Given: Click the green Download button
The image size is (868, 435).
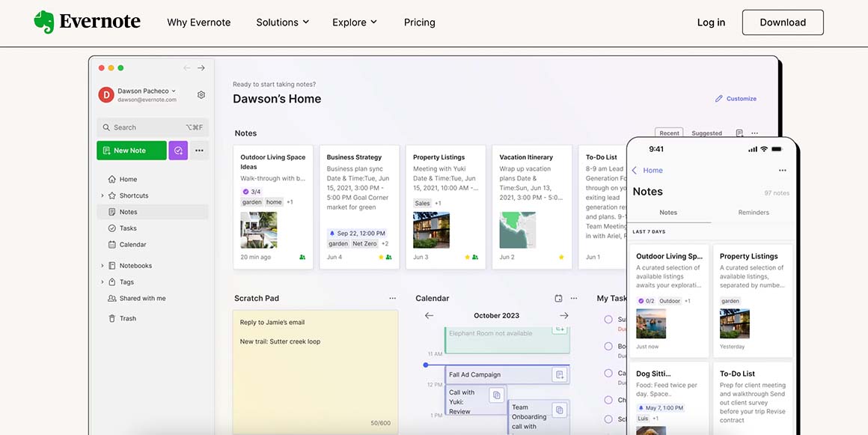Looking at the screenshot, I should pos(783,22).
